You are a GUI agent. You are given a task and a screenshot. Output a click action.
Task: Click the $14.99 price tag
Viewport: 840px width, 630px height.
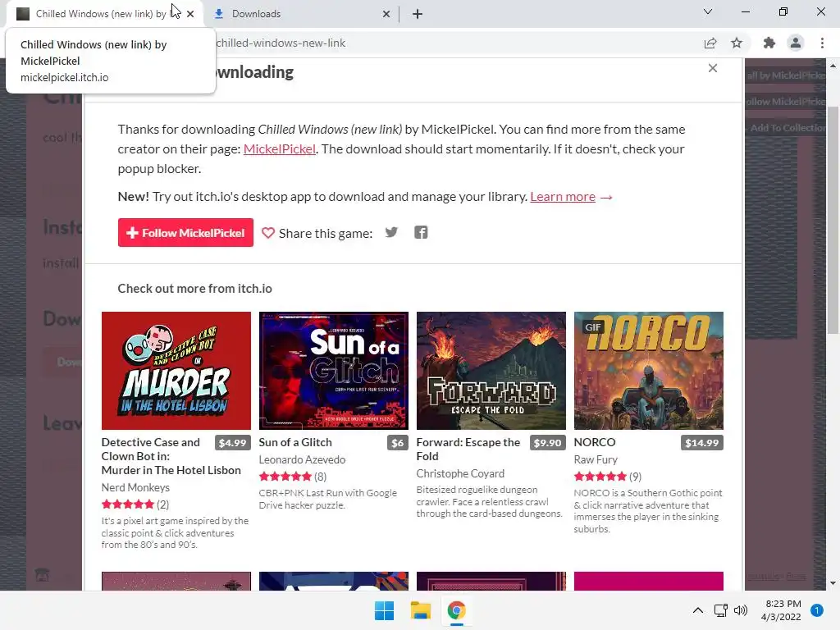(x=702, y=443)
